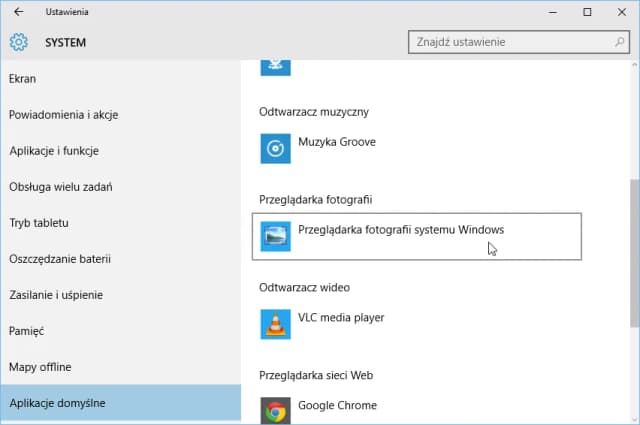The height and width of the screenshot is (425, 640).
Task: Click the Muzyka Groove app icon
Action: click(276, 148)
